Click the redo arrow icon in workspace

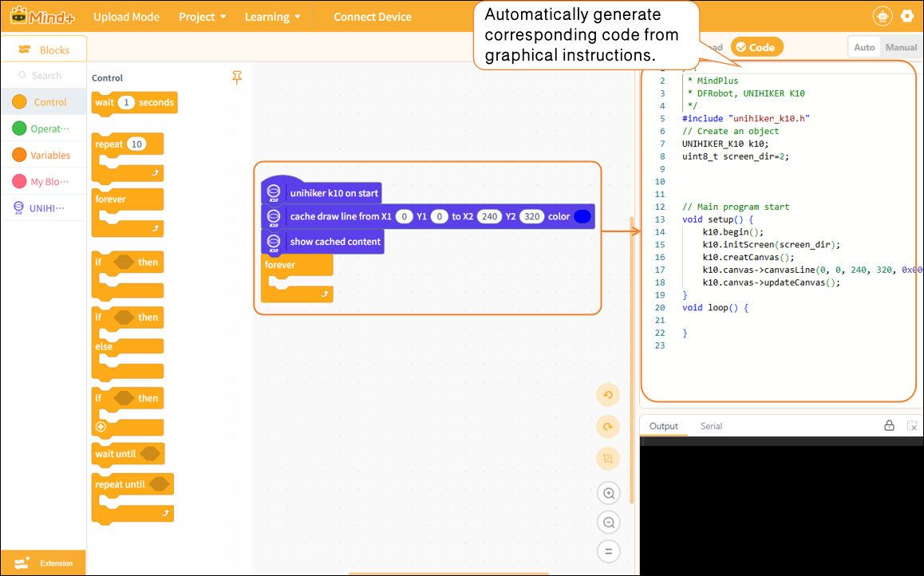[x=608, y=427]
